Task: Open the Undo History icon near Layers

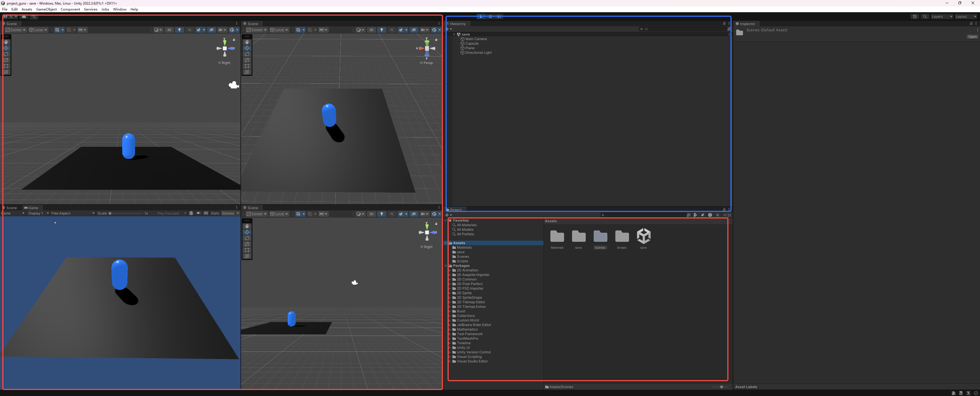Action: tap(914, 17)
